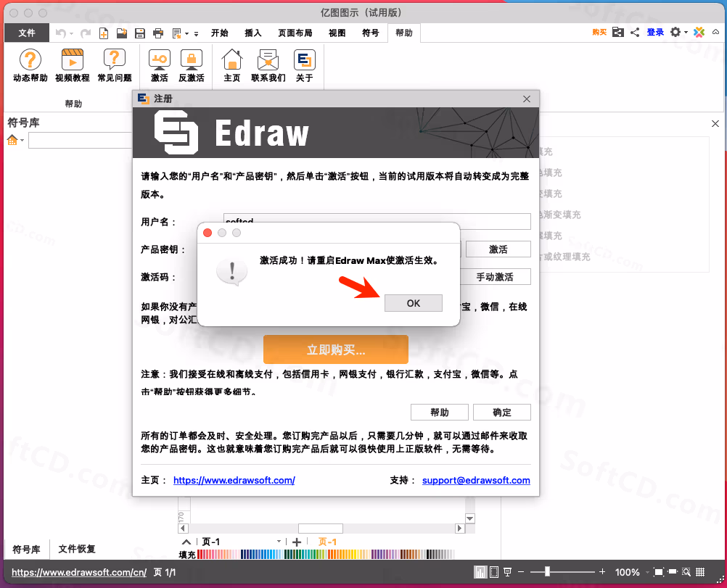Click the support@edrawsoft.com email link
Screen dimensions: 727x588
(x=476, y=480)
